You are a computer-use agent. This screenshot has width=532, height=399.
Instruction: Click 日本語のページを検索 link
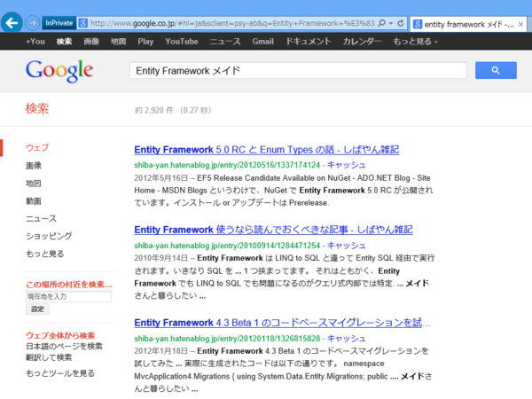[x=64, y=346]
